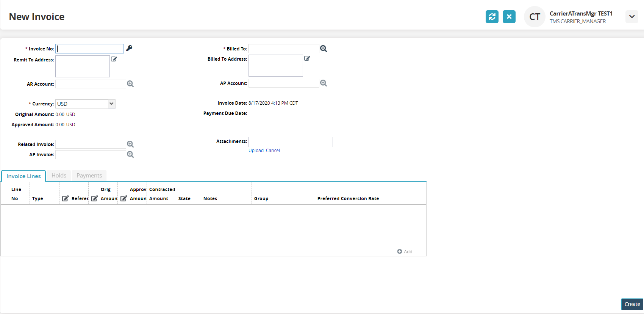Expand the user profile chevron menu
This screenshot has height=314, width=644.
(631, 17)
